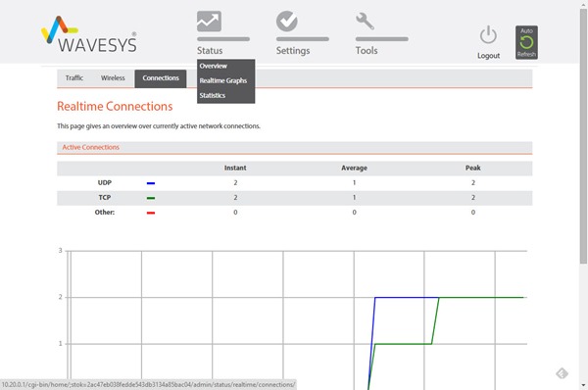
Task: Click the Other: row label
Action: tap(105, 213)
